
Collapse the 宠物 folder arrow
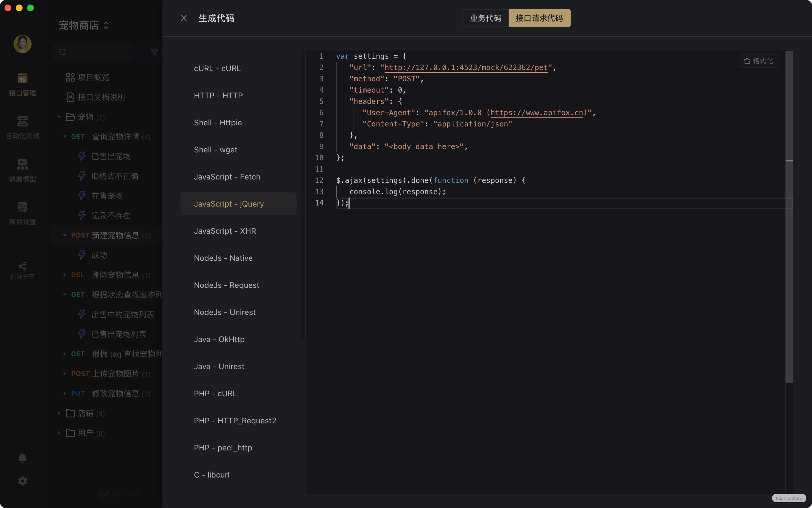click(59, 117)
